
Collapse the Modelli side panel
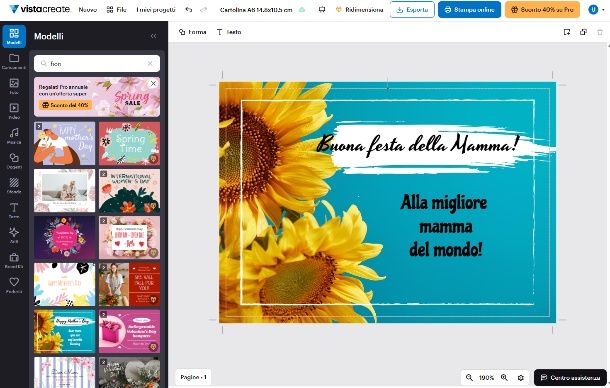[153, 36]
